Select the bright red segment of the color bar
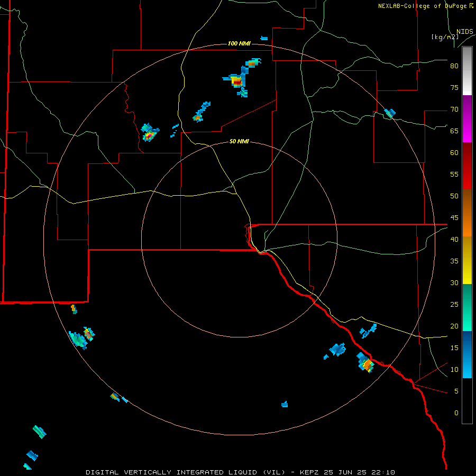Screen dimensions: 476x476 467,178
